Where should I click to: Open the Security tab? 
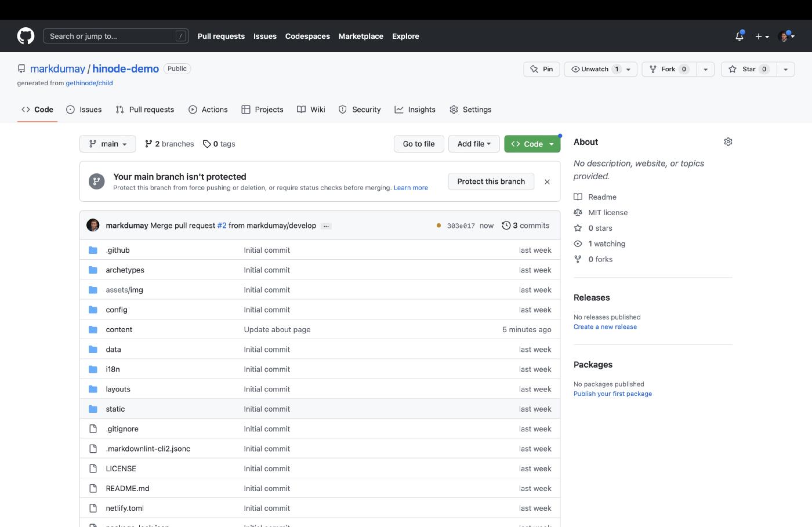pos(360,110)
